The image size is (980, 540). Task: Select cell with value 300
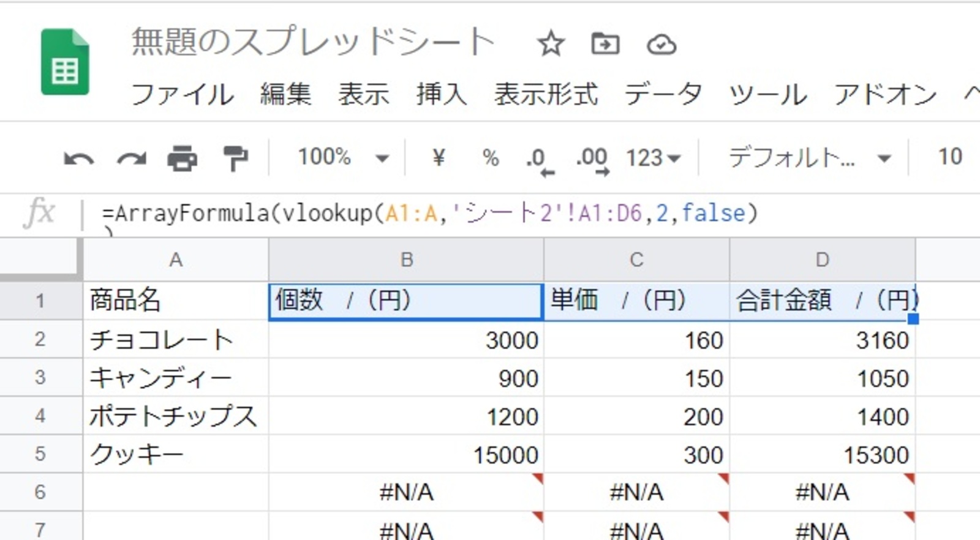pyautogui.click(x=636, y=454)
